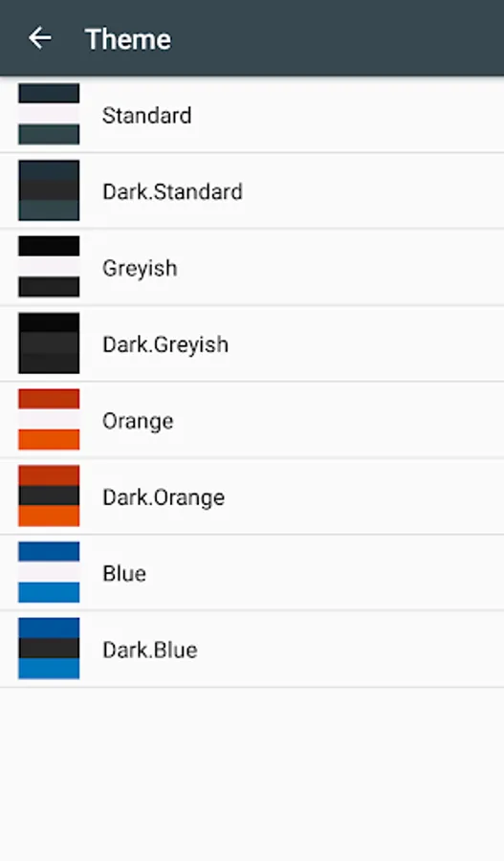Click the Theme title in header

(128, 39)
